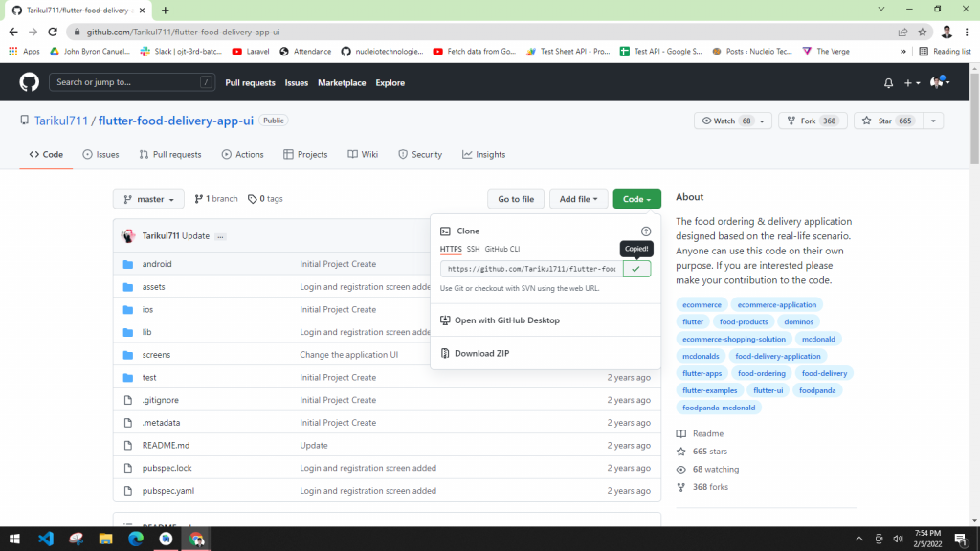This screenshot has width=980, height=551.
Task: Toggle the green Code dropdown
Action: point(636,199)
